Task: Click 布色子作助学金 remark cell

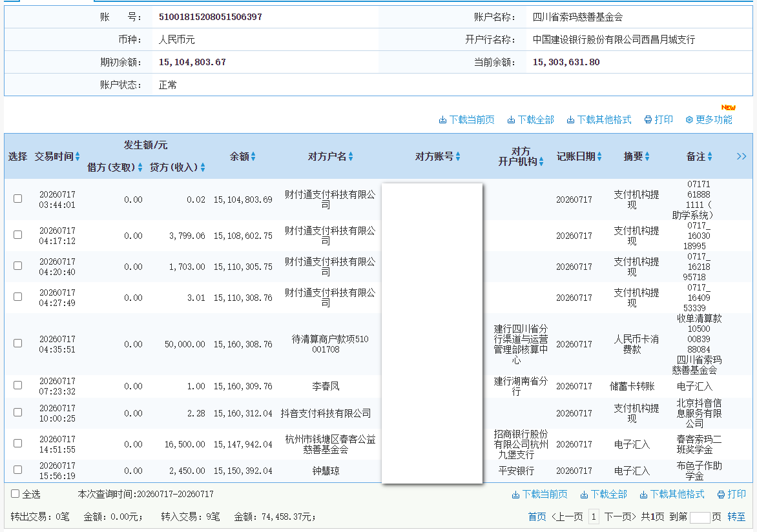Action: coord(699,471)
